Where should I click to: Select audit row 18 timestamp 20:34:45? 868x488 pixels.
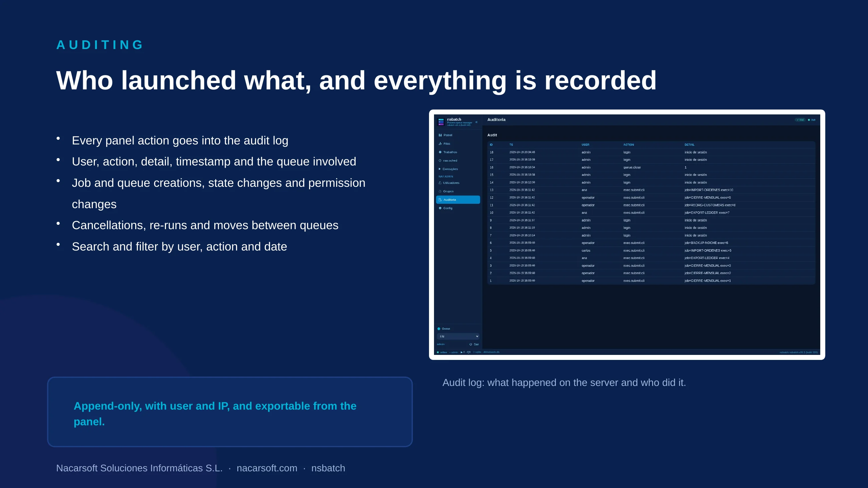522,152
